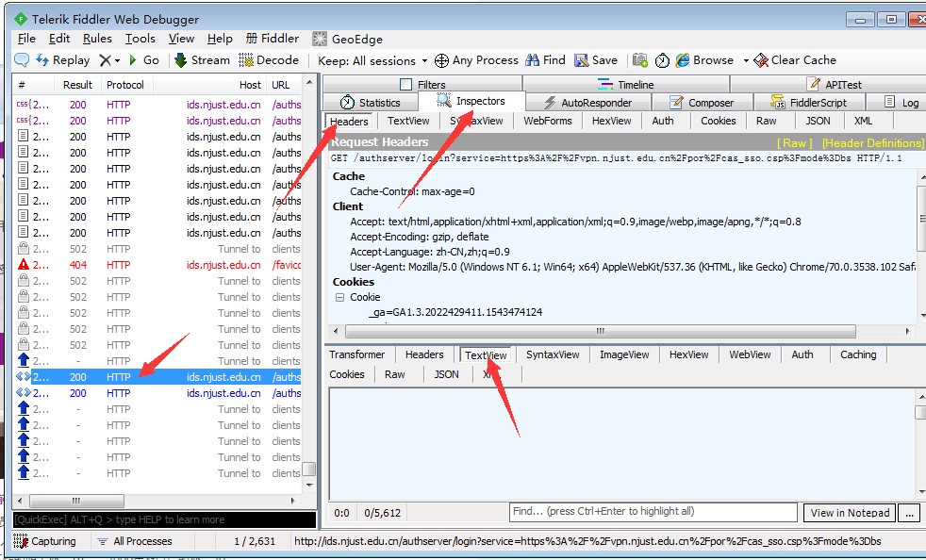Switch to the AutoResponder tab
This screenshot has height=560, width=926.
click(x=587, y=102)
